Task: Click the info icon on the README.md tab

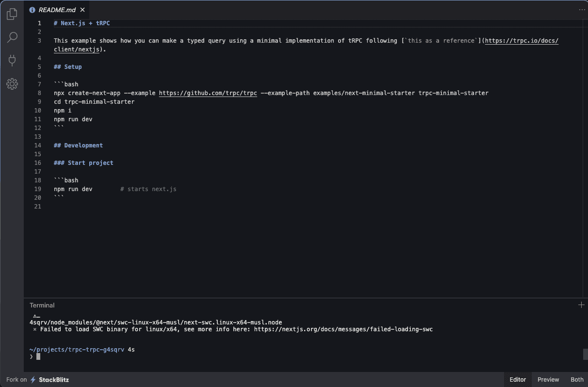Action: pyautogui.click(x=32, y=9)
